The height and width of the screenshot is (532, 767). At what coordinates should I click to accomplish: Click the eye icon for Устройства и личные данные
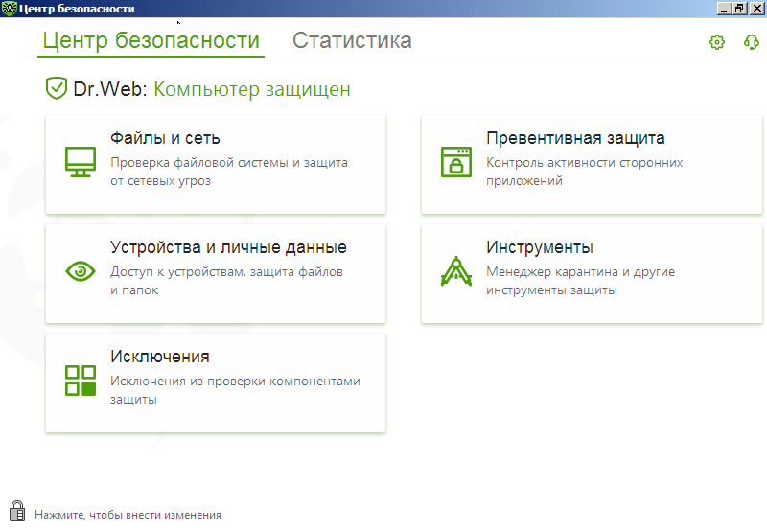(81, 271)
